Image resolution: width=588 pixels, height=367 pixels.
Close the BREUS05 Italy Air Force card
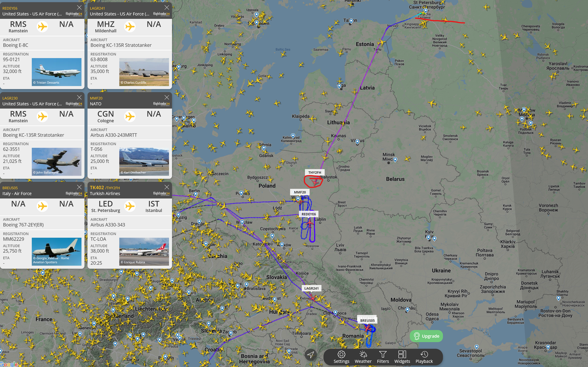[79, 187]
